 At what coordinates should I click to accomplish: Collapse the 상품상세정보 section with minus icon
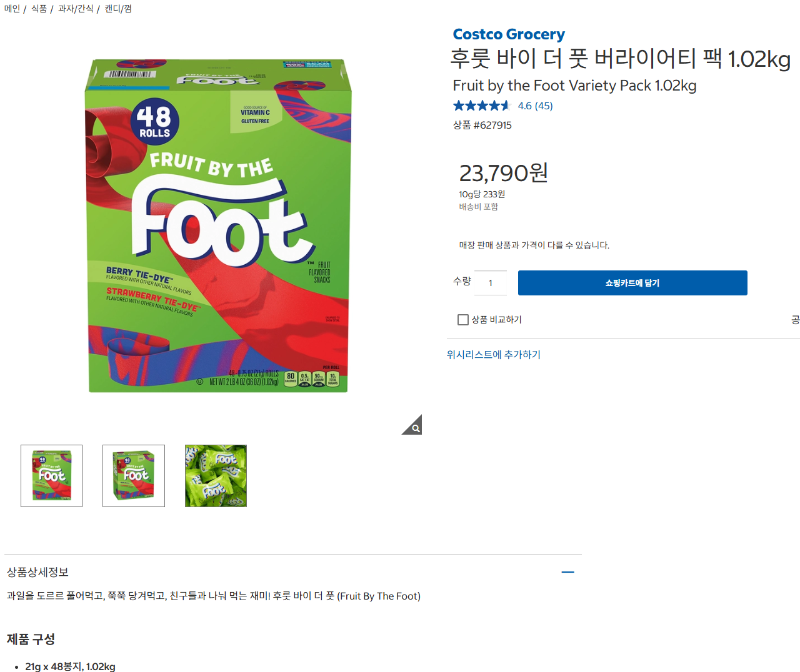tap(567, 572)
